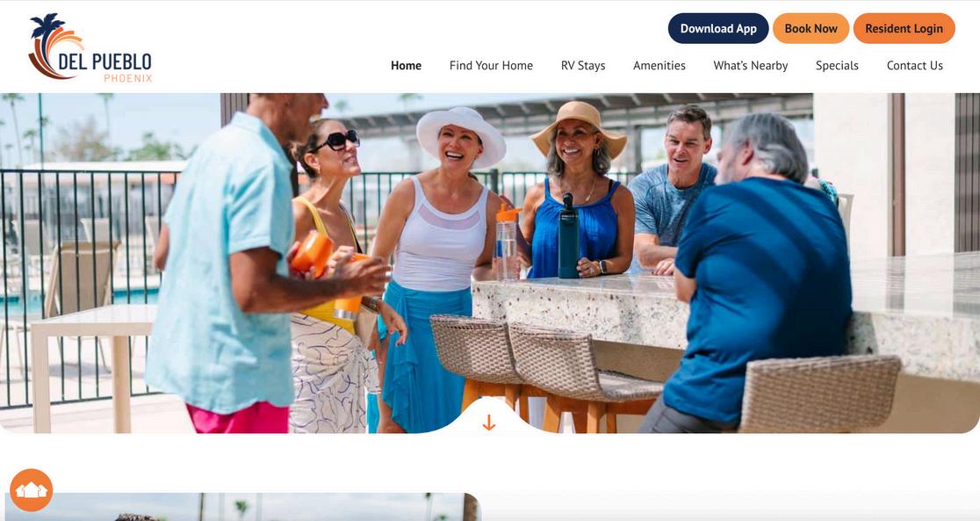Click the PHOENIX text under the logo
This screenshot has width=980, height=521.
click(x=128, y=79)
